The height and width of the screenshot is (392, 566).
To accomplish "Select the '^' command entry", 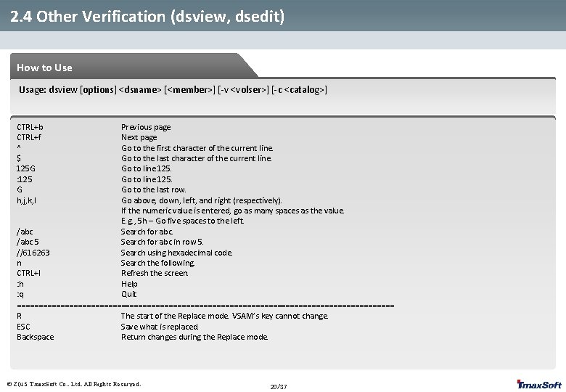I will point(19,147).
